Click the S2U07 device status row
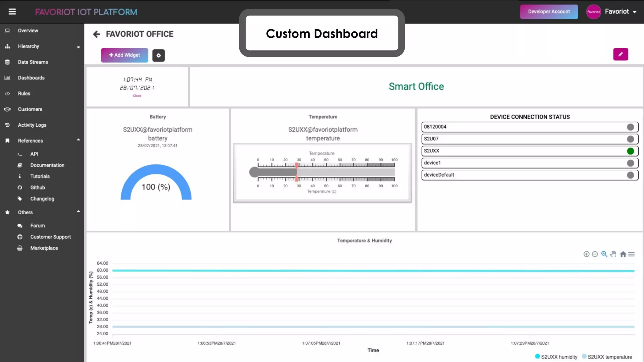Screen dimensions: 644x362 (x=530, y=139)
